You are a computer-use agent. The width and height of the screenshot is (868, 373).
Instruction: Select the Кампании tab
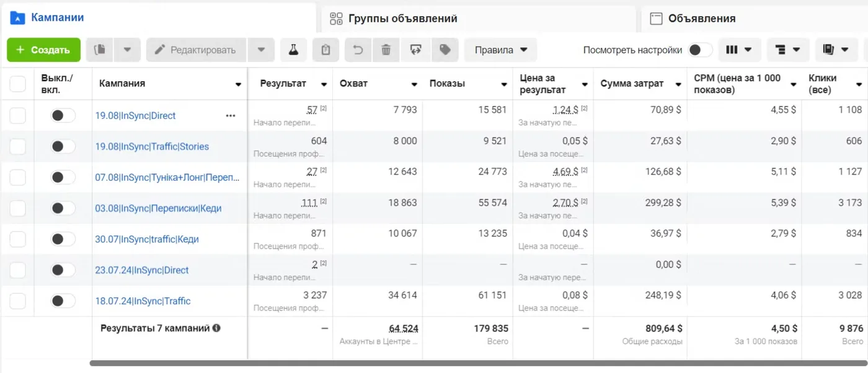click(x=159, y=18)
